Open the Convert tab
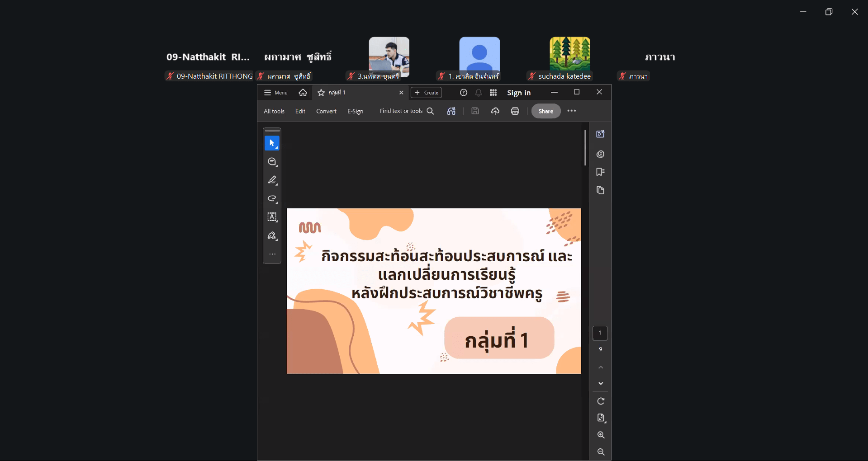Viewport: 868px width, 461px height. pos(326,111)
